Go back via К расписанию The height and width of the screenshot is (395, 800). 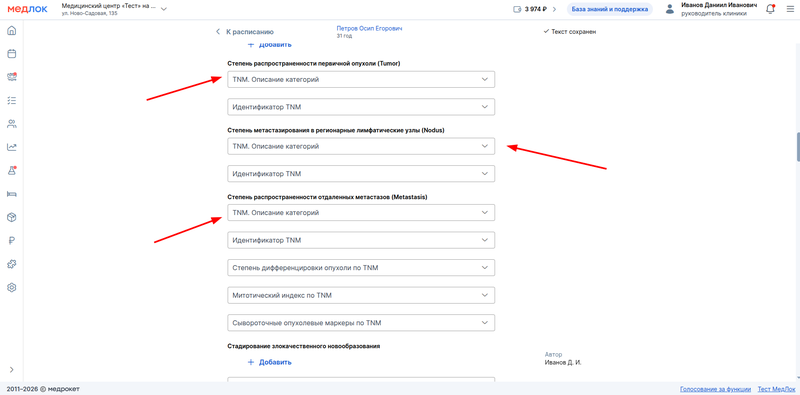click(245, 32)
